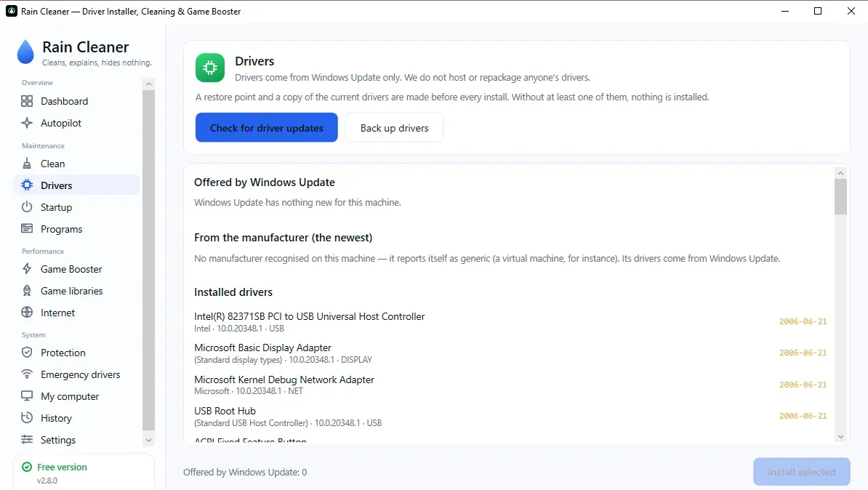Close the Rain Cleaner window
Image resolution: width=868 pixels, height=490 pixels.
pos(851,11)
